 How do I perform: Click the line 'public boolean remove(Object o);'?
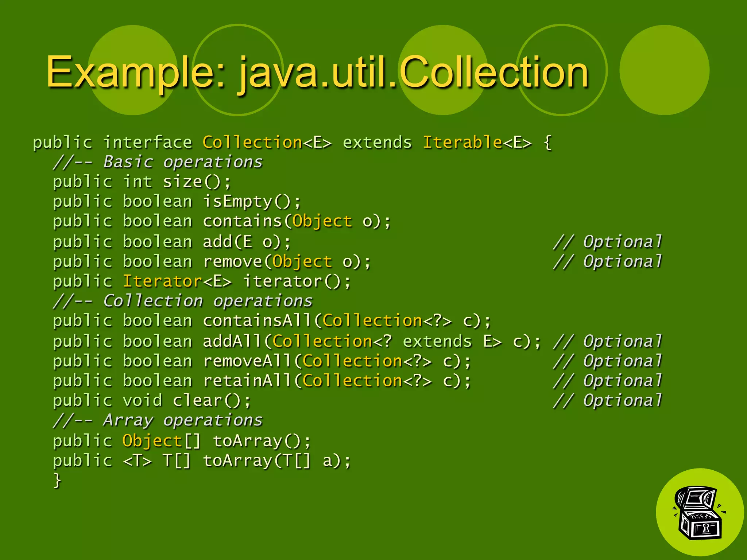tap(212, 261)
